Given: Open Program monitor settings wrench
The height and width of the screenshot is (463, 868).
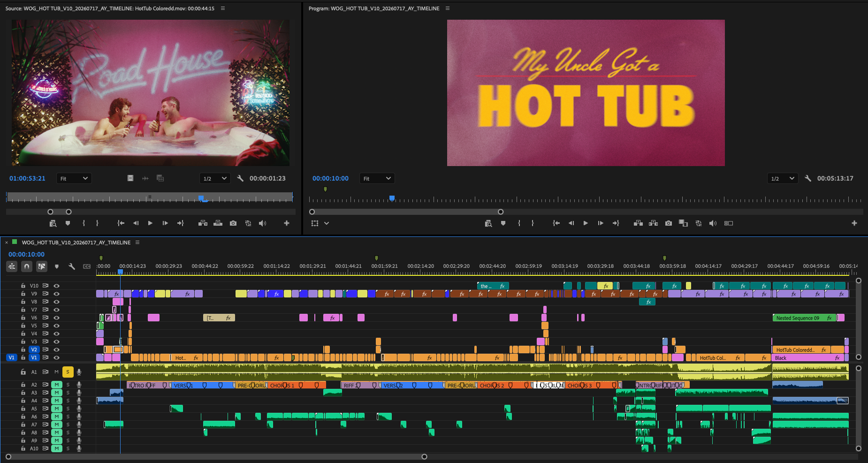Looking at the screenshot, I should (x=808, y=178).
